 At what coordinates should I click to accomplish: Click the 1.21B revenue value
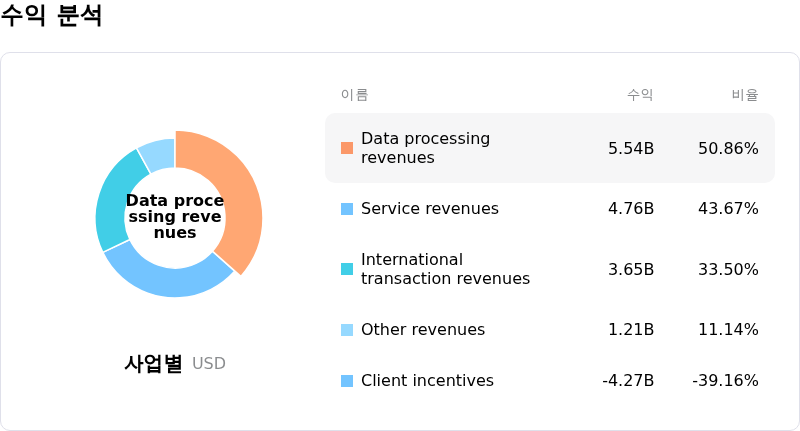click(x=631, y=329)
